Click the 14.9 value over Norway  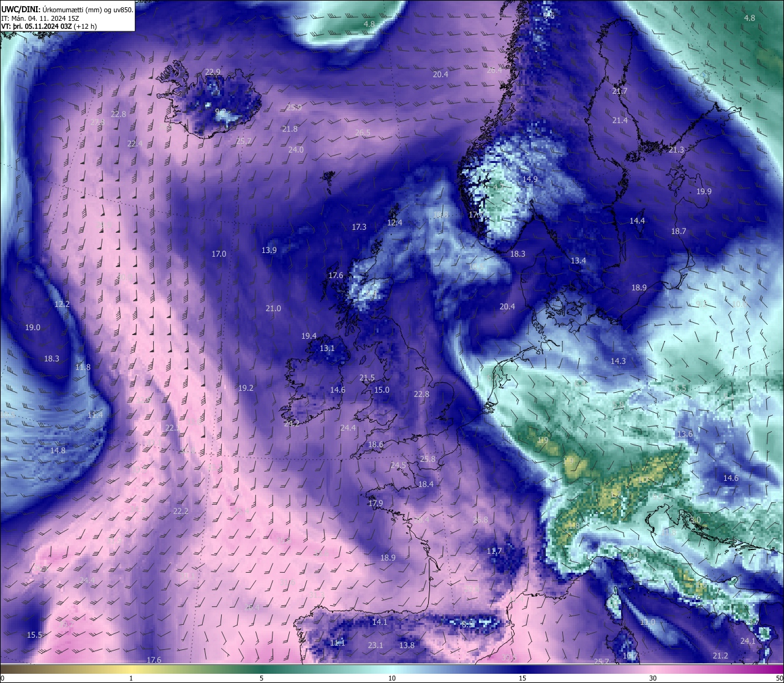[x=530, y=179]
